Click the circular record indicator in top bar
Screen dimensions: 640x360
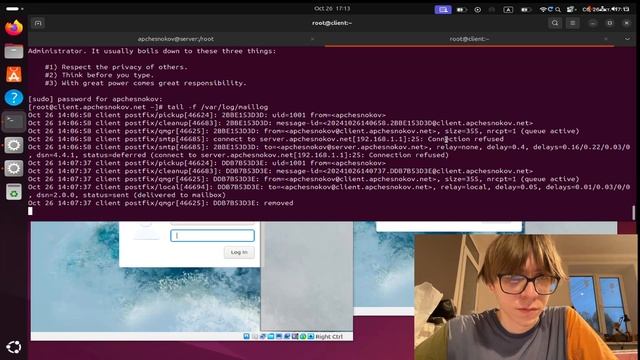pos(478,9)
